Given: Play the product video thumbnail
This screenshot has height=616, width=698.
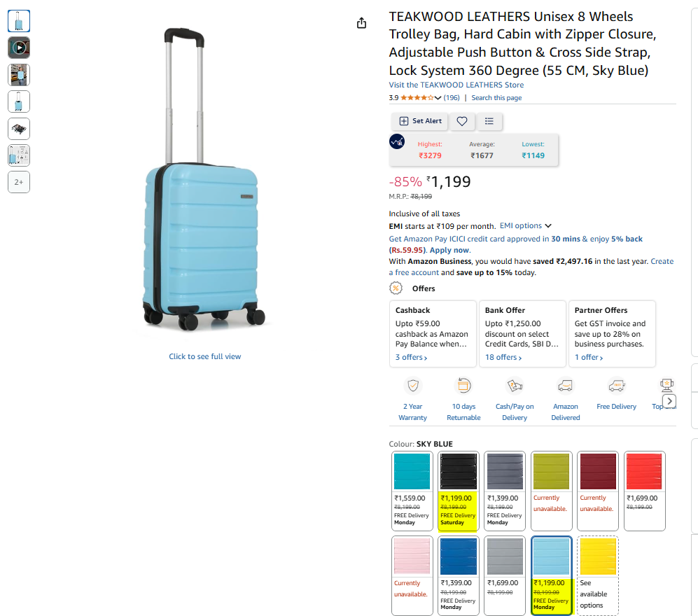Looking at the screenshot, I should tap(19, 48).
